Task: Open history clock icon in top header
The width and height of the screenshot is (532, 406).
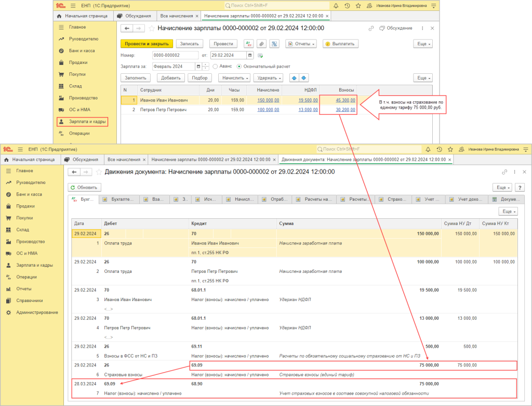Action: [x=347, y=6]
